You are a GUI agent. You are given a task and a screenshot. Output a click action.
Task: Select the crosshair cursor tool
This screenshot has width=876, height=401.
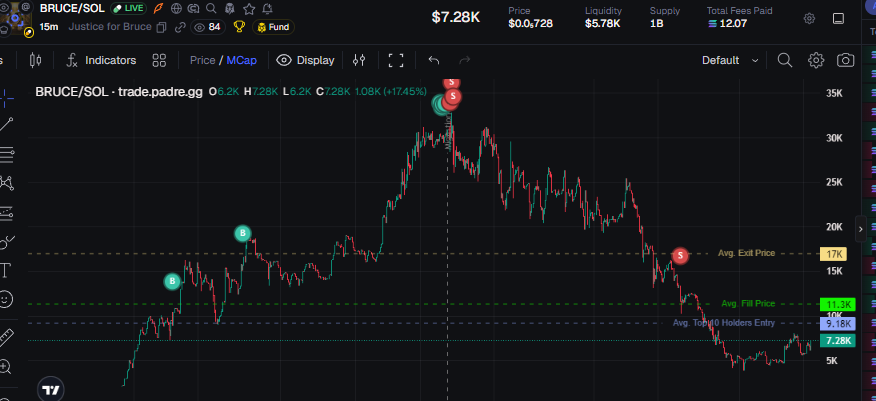coord(7,98)
